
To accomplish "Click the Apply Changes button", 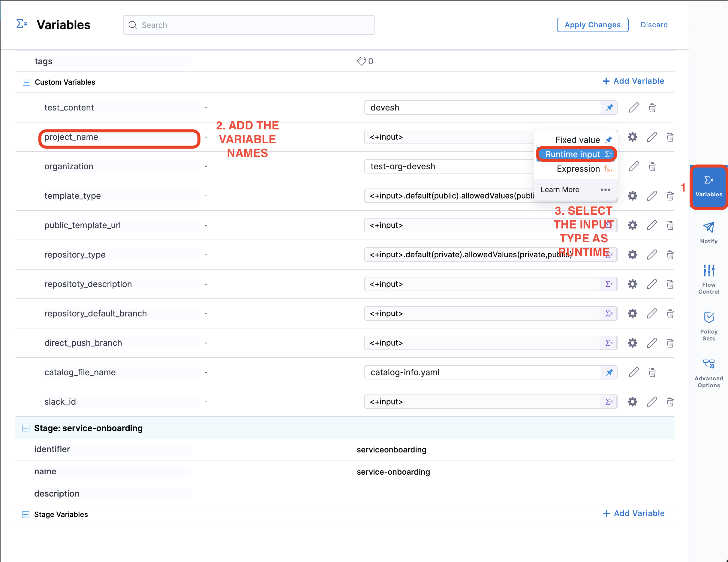I will click(x=592, y=25).
